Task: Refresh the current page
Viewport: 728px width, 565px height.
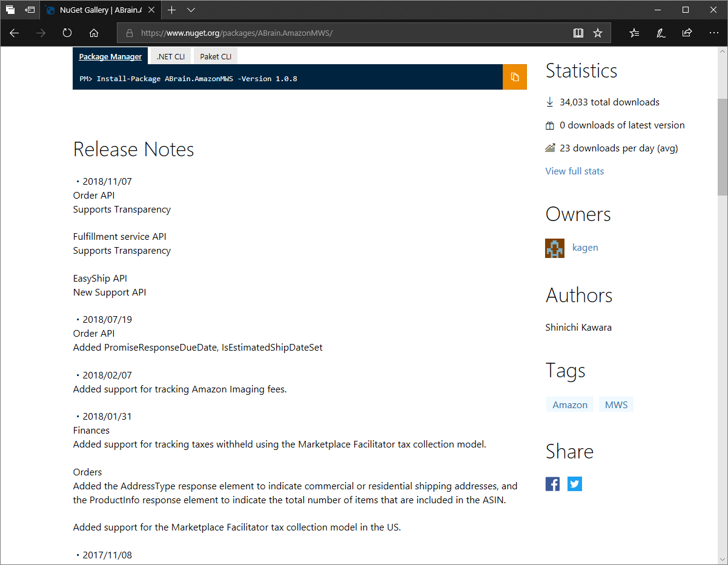Action: pos(67,33)
